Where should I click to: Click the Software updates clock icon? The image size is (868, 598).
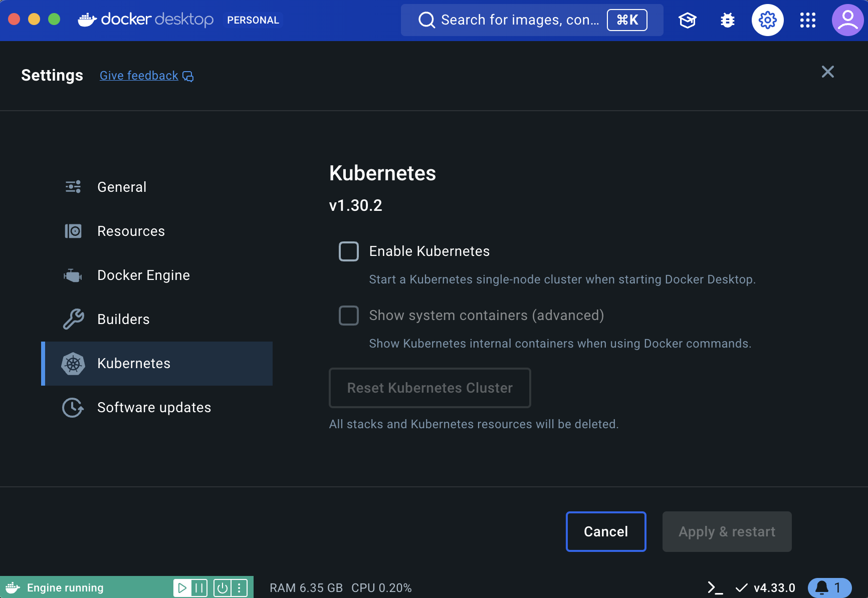[x=73, y=408]
